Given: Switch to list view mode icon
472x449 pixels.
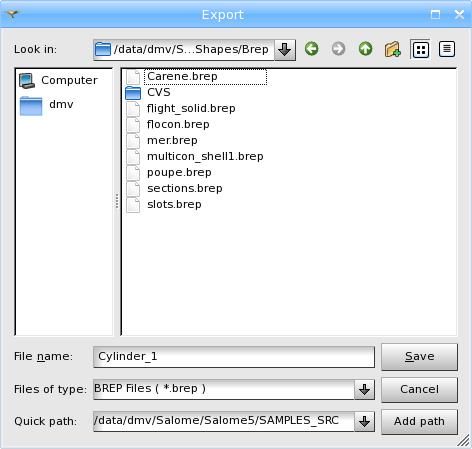Looking at the screenshot, I should pyautogui.click(x=421, y=50).
